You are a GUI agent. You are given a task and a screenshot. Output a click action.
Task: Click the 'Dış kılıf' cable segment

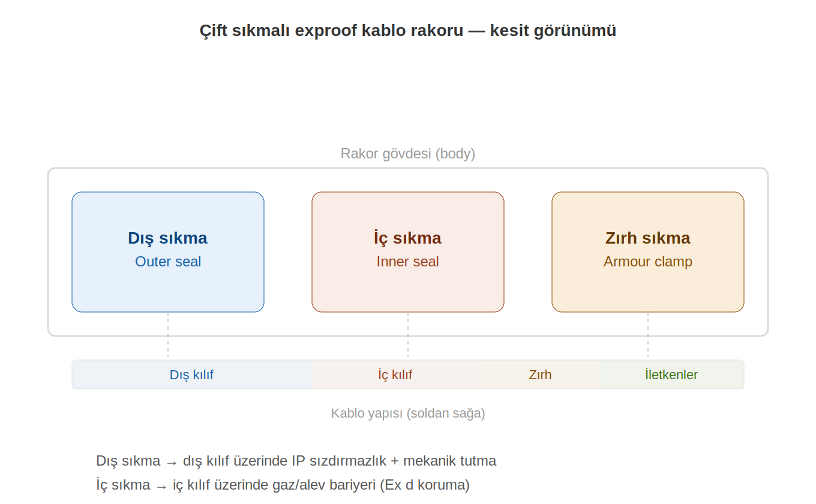[191, 375]
